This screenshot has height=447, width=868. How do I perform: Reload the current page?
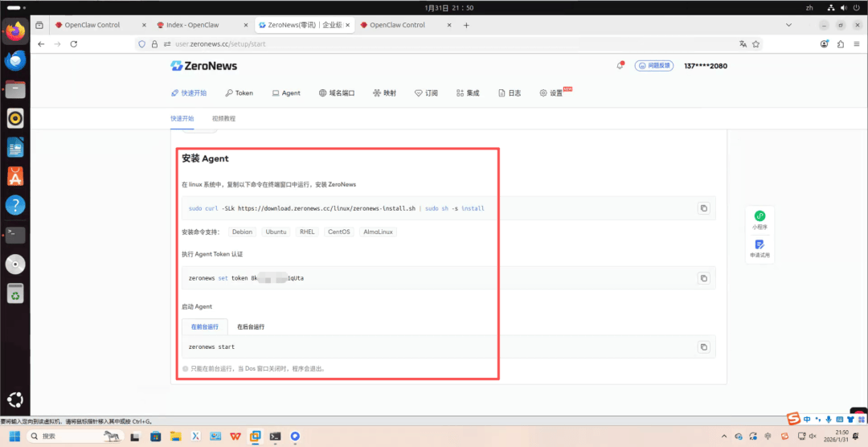(x=73, y=43)
